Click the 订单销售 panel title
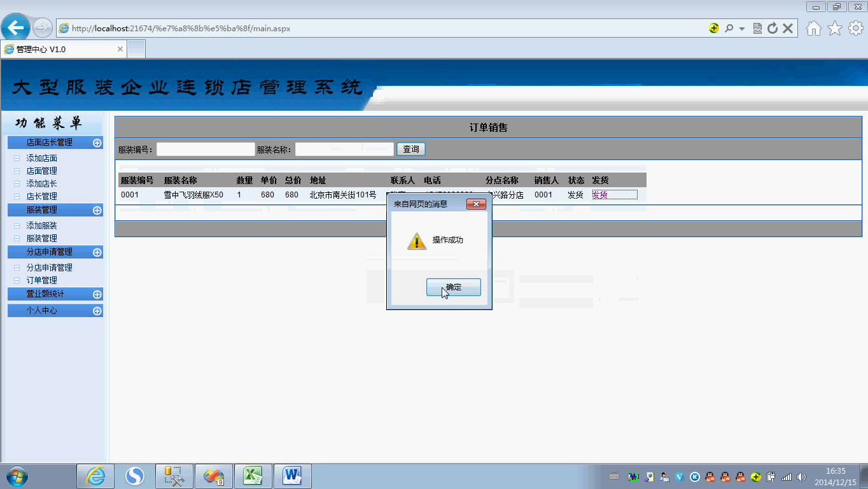The image size is (868, 489). 488,127
